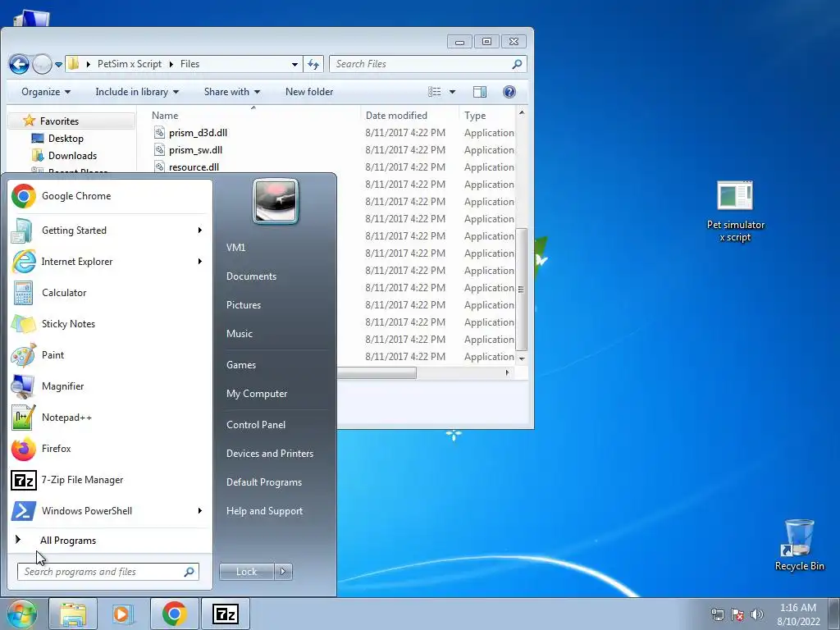
Task: Open the Action Center flag icon
Action: tap(737, 614)
